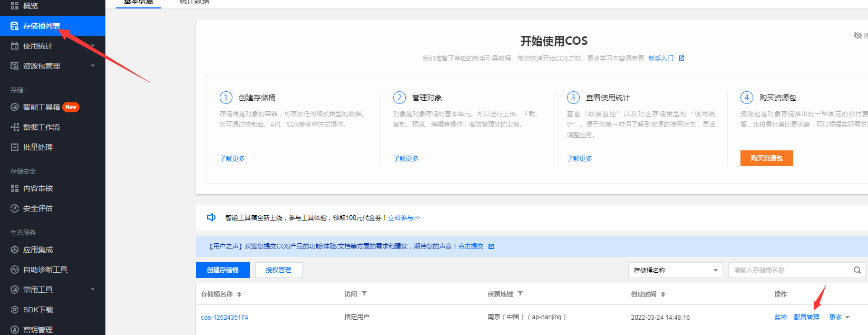Open 配置管理 for bucket cos-1252435174
Viewport: 868px width, 335px height.
(806, 318)
